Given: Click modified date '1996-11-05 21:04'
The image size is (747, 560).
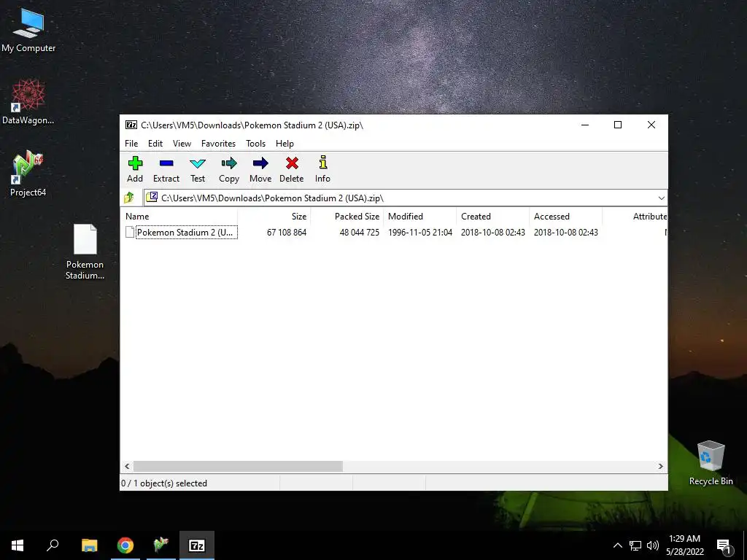Looking at the screenshot, I should coord(419,233).
